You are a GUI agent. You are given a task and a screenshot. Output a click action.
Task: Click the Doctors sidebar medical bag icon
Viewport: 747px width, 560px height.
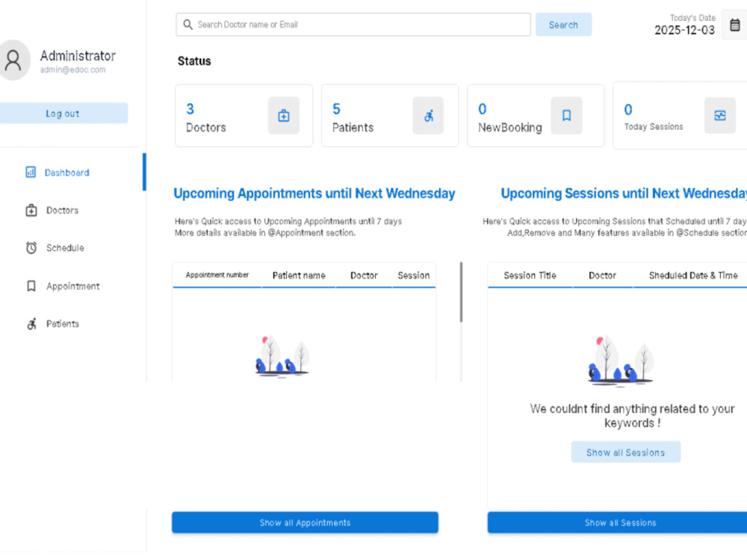(x=31, y=210)
